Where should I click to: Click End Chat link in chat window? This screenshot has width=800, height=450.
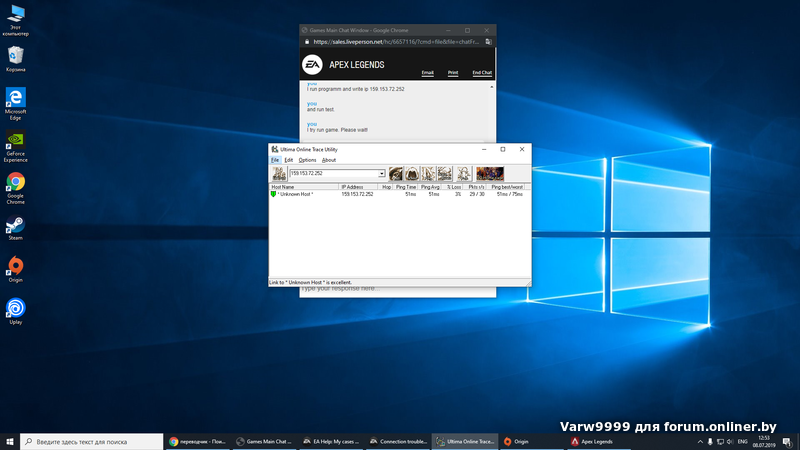[482, 73]
